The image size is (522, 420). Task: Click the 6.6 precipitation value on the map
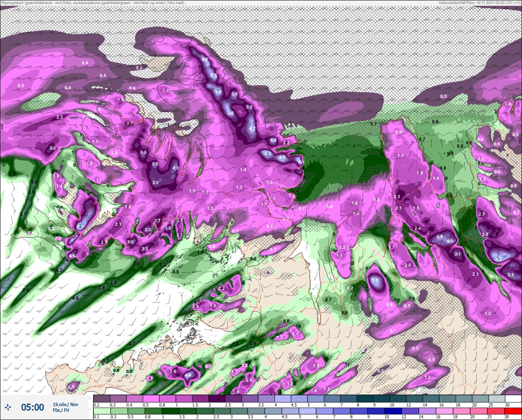80,226
